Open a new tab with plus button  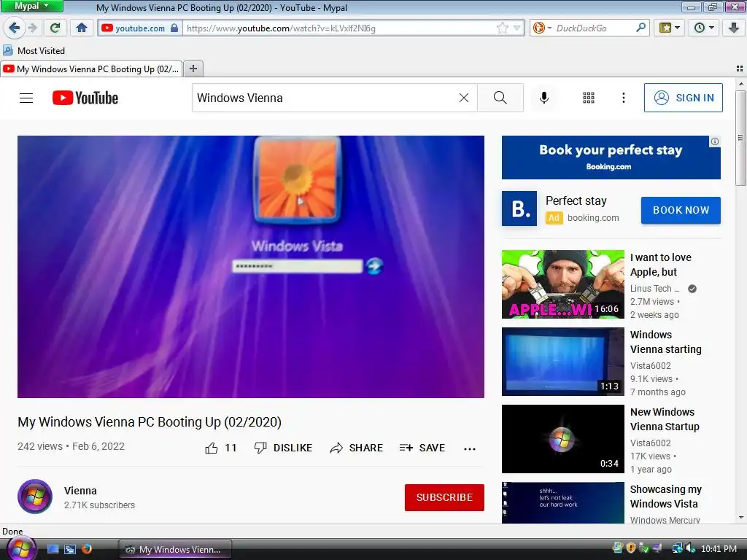(x=193, y=69)
